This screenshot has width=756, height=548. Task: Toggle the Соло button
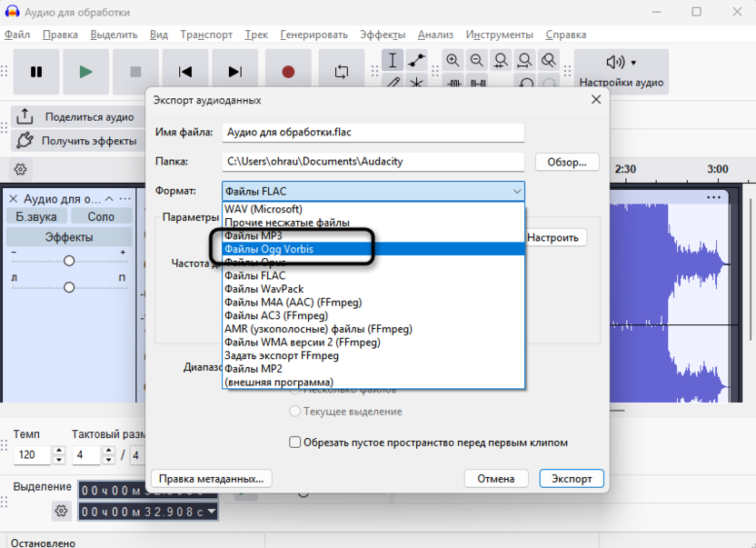point(101,216)
